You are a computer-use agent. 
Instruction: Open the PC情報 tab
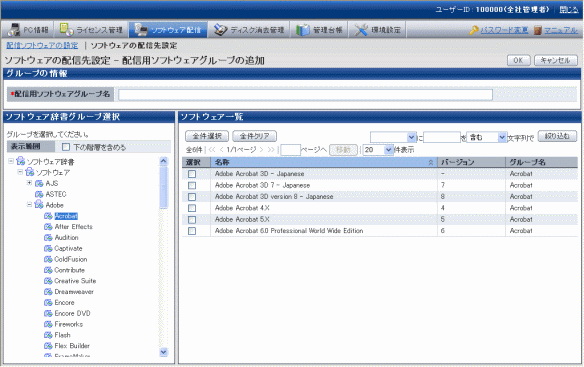(28, 30)
